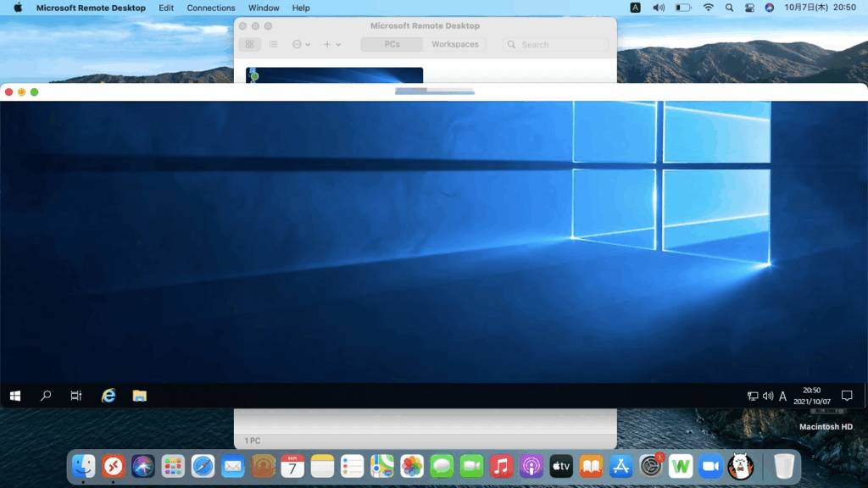
Task: Switch to list view in the Remote Desktop manager
Action: pos(274,44)
